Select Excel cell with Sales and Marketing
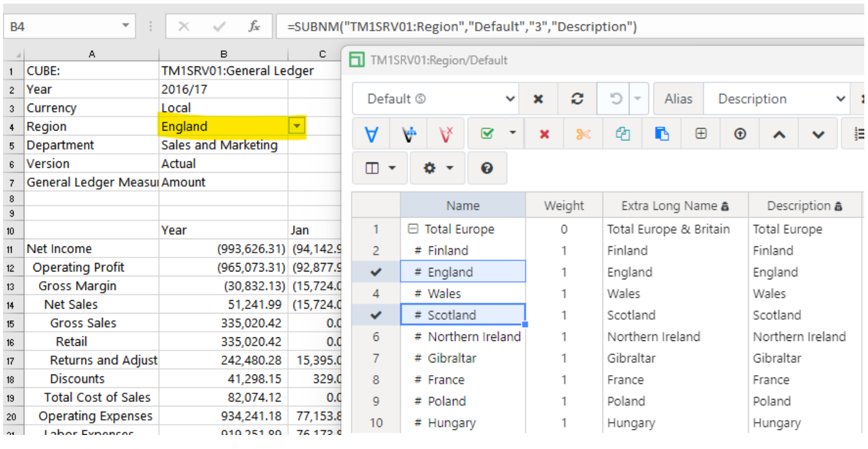868x449 pixels. click(223, 145)
